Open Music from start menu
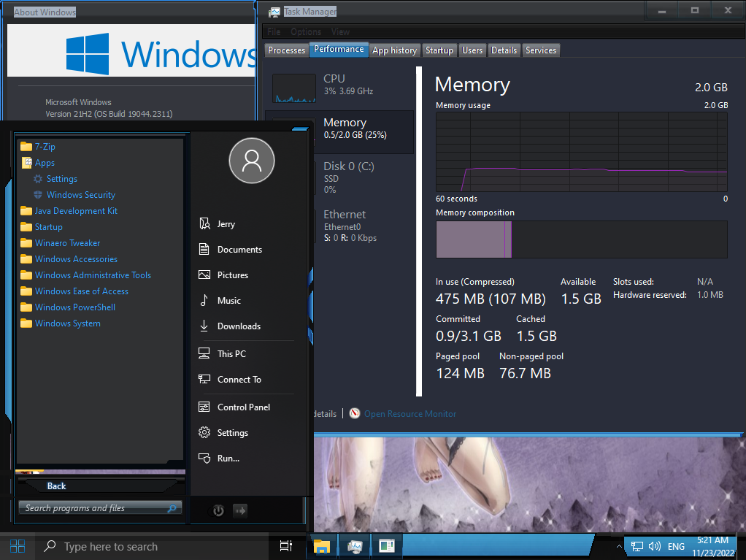This screenshot has width=746, height=560. click(x=219, y=301)
